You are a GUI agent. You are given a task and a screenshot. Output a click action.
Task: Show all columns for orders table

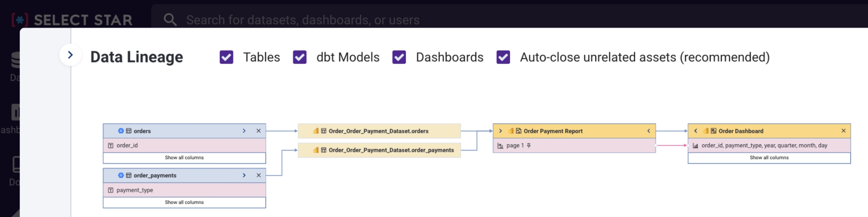[x=184, y=157]
